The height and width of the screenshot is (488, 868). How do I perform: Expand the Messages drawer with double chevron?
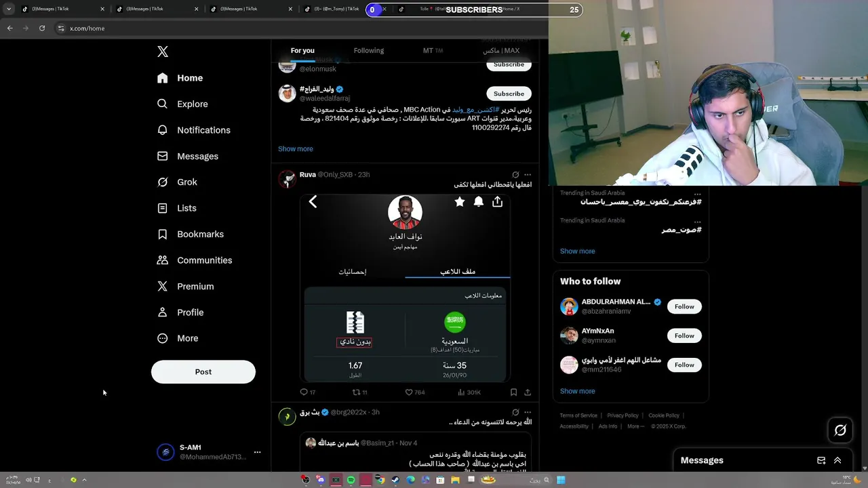click(x=837, y=460)
